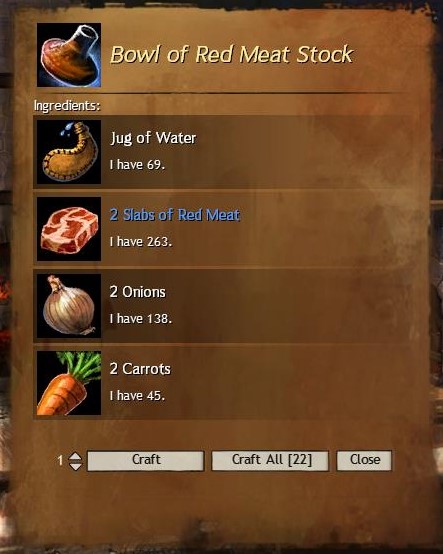Viewport: 443px width, 554px height.
Task: Click Craft All [22] button
Action: 270,460
